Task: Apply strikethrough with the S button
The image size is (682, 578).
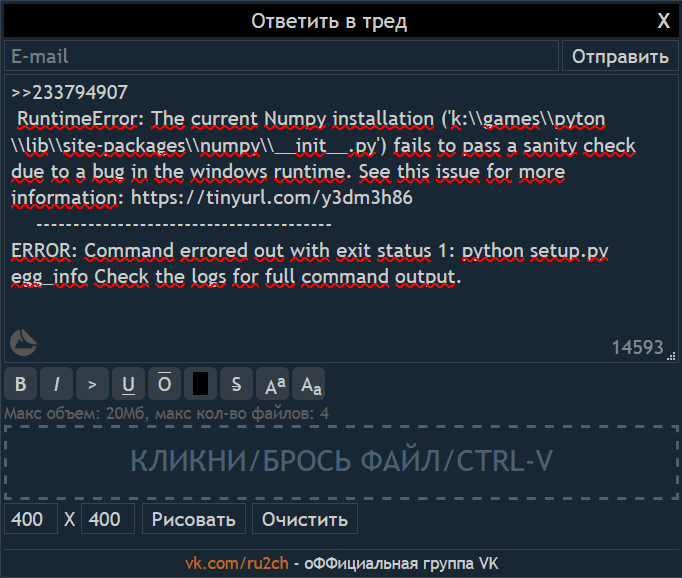Action: coord(236,384)
